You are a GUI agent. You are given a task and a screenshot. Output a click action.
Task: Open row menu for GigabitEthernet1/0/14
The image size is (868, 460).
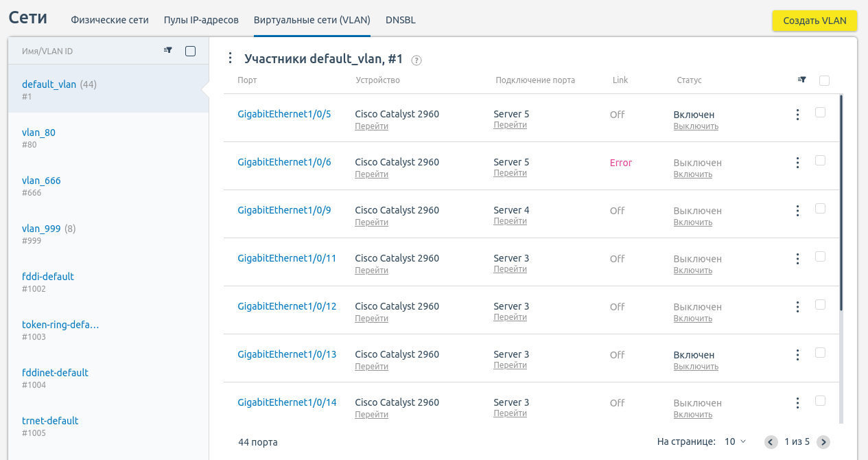[797, 403]
